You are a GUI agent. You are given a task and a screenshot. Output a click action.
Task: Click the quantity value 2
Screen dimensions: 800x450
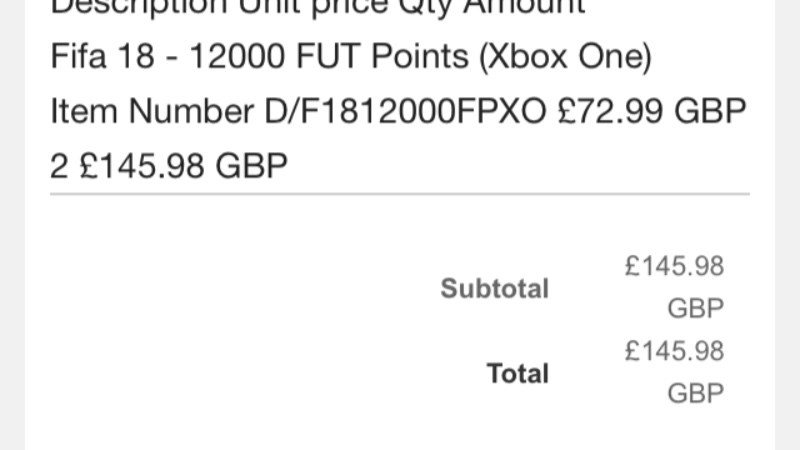[59, 166]
